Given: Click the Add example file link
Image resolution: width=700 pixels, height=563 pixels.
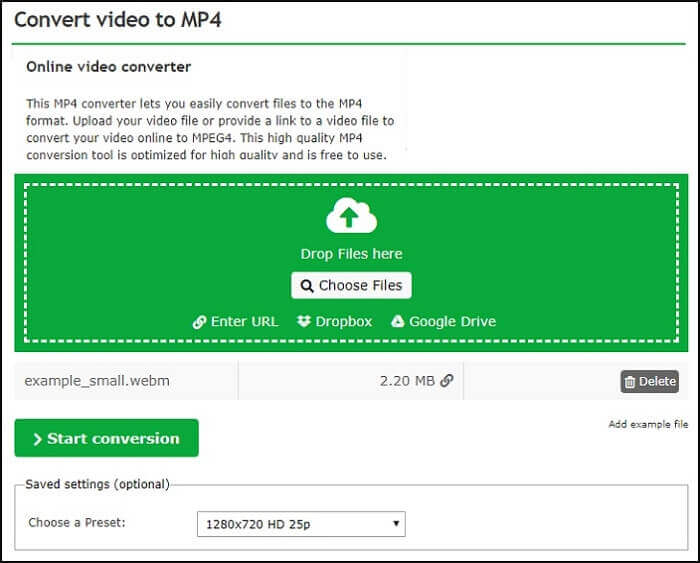Looking at the screenshot, I should (x=648, y=425).
